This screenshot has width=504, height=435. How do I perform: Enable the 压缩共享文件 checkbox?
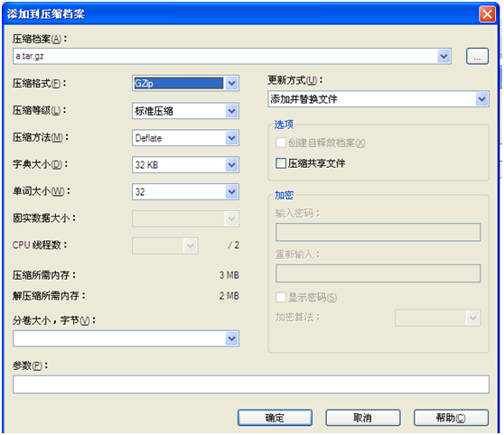pos(281,163)
